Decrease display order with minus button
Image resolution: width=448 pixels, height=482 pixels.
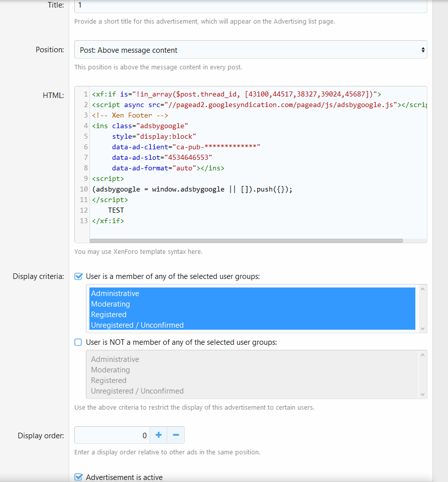pos(176,435)
